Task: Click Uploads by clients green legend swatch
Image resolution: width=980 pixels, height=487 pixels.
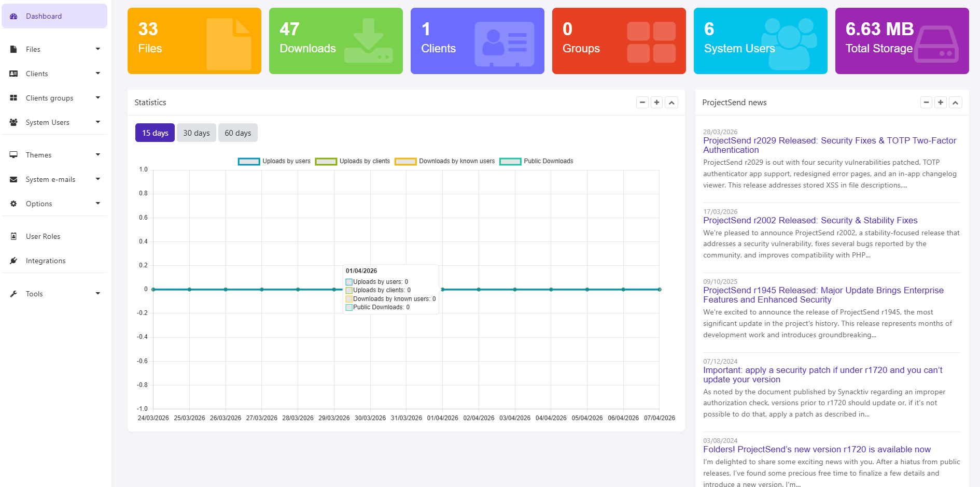Action: point(326,161)
